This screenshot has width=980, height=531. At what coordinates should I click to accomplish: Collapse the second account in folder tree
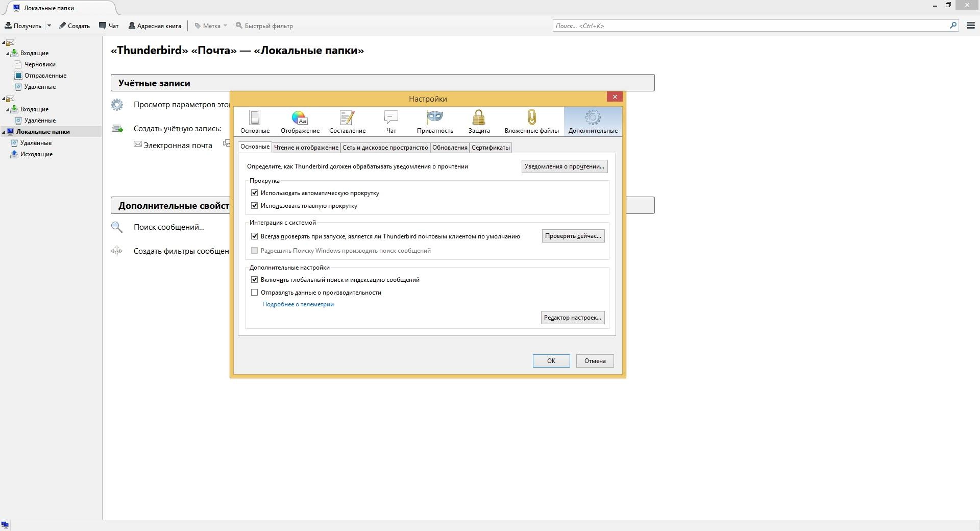click(4, 99)
